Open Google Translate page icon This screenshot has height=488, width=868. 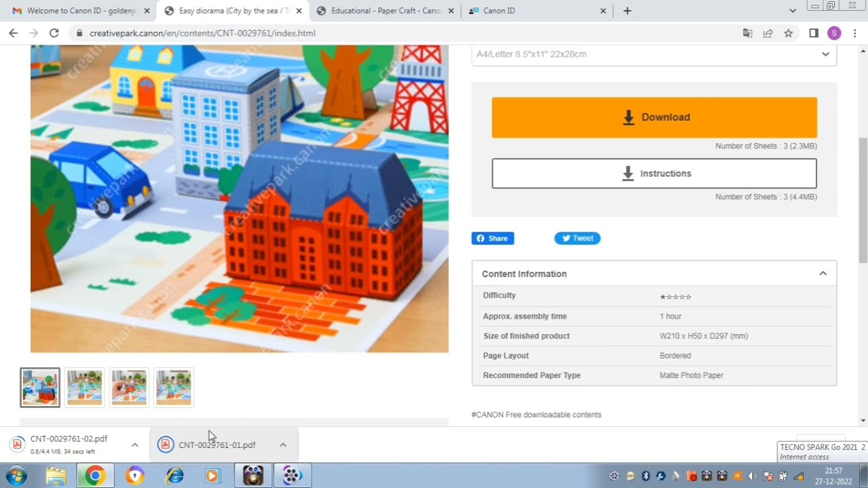tap(747, 33)
